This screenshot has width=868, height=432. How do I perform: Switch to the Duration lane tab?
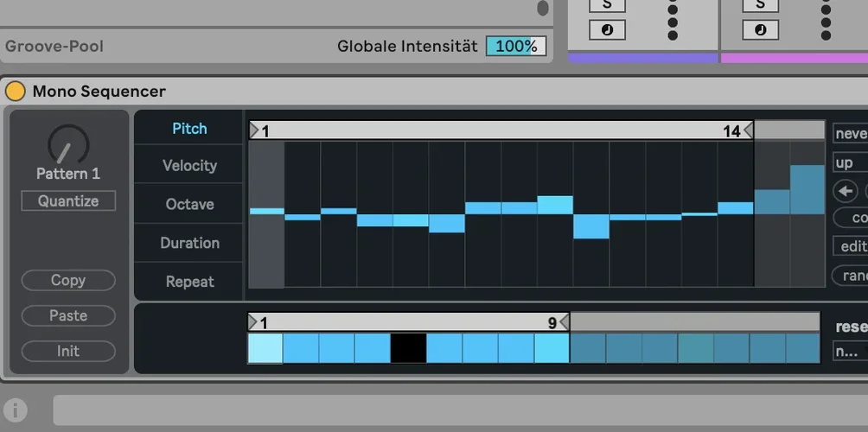pyautogui.click(x=188, y=242)
